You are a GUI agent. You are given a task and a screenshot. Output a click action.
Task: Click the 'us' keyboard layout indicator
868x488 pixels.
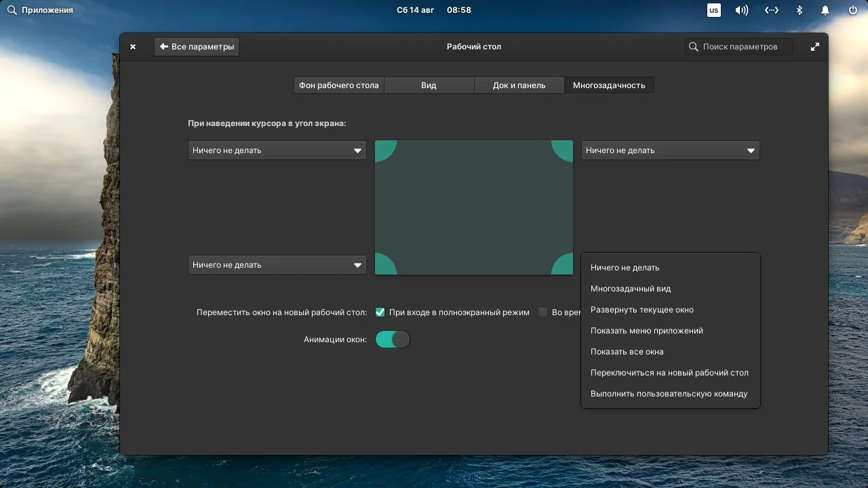click(x=713, y=9)
